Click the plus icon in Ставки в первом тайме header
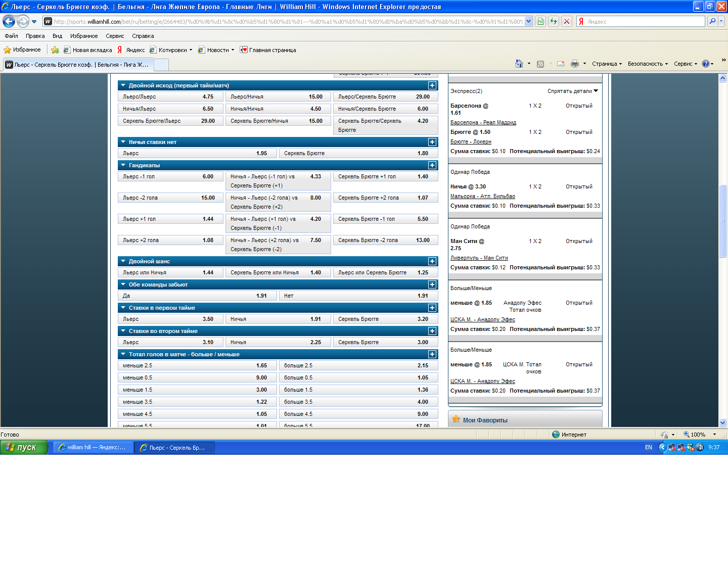Viewport: 728px width, 573px height. (432, 308)
